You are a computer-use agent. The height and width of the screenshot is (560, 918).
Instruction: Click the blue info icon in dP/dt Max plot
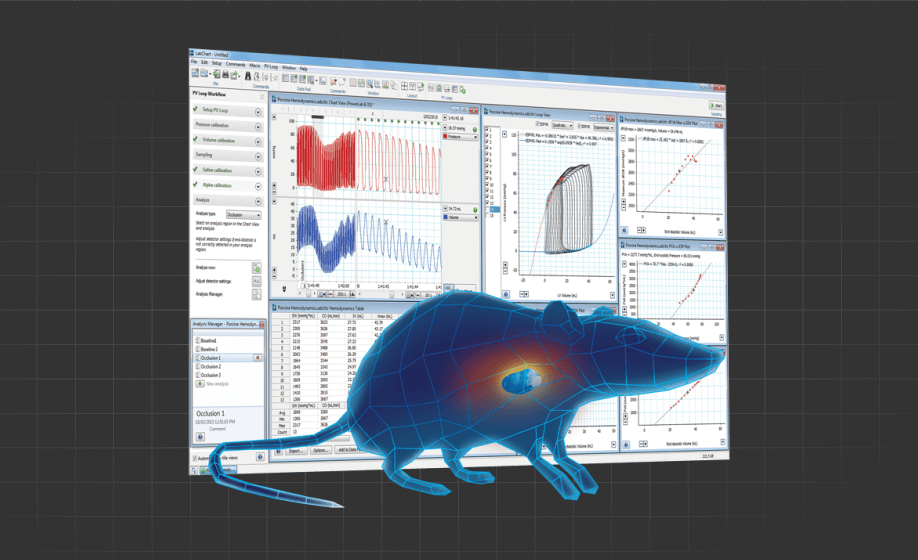(625, 230)
